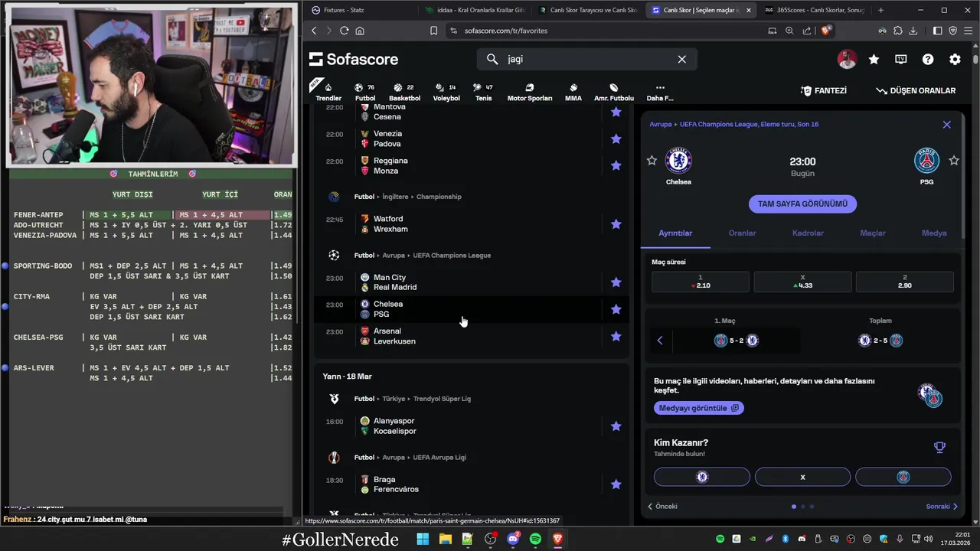Go to Sonraki card

coord(942,506)
